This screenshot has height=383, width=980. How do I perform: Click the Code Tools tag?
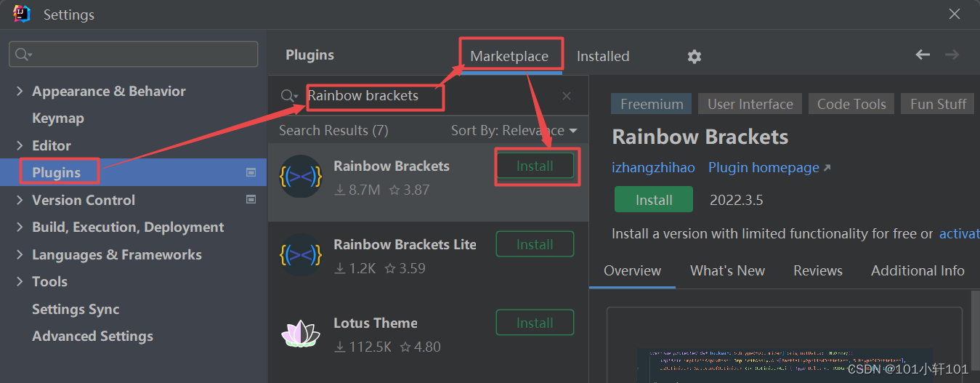pyautogui.click(x=851, y=104)
